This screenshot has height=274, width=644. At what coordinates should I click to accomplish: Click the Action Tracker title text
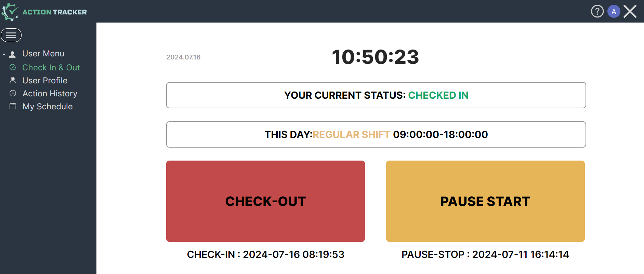click(x=55, y=12)
